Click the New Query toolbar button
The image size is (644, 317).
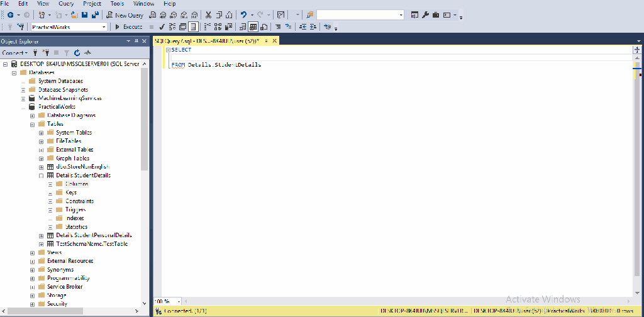[125, 14]
